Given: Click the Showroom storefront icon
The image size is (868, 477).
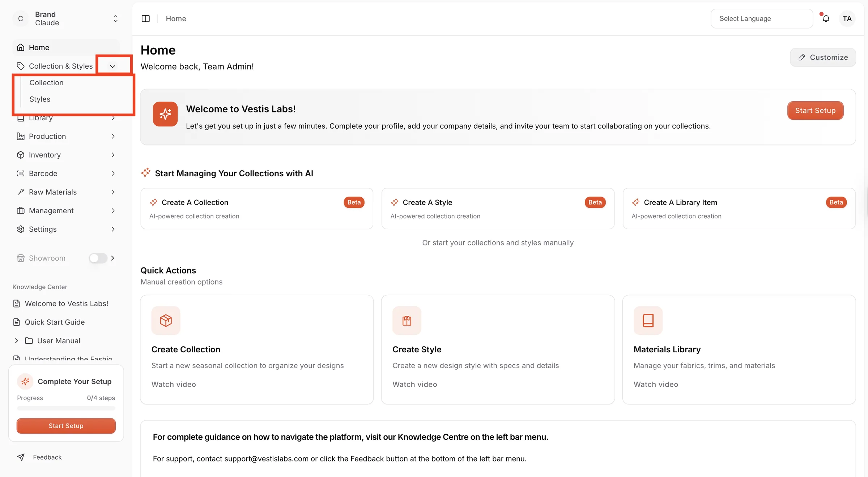Looking at the screenshot, I should [x=21, y=258].
